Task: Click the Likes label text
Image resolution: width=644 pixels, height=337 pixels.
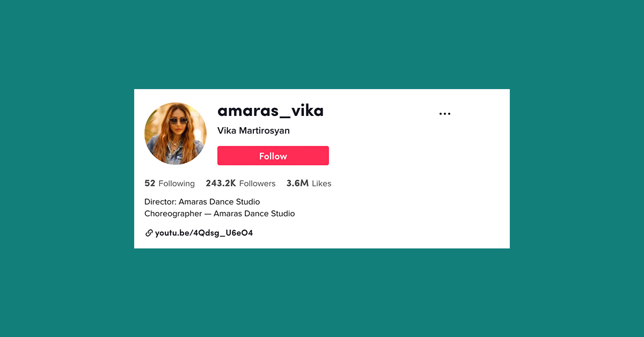Action: click(321, 184)
